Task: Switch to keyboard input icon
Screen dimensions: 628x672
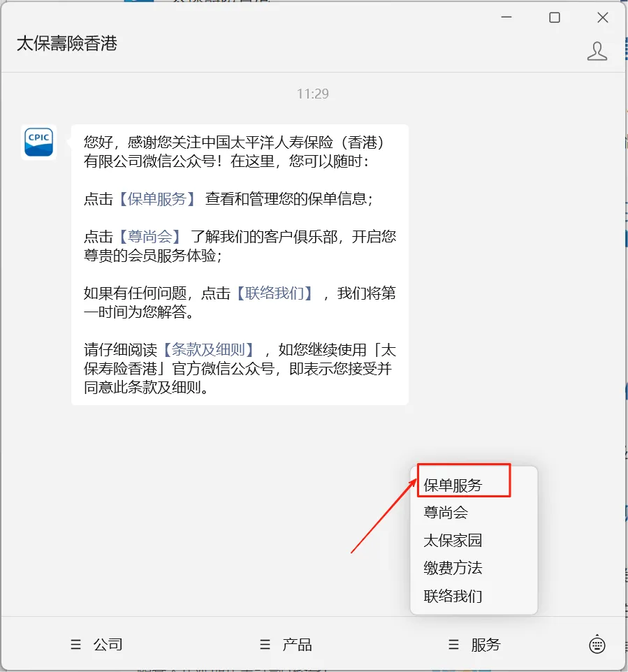Action: point(597,645)
